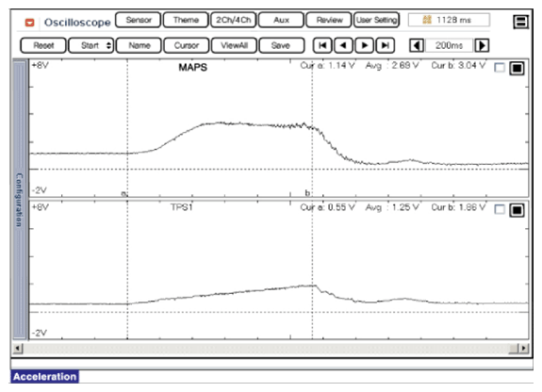Toggle the empty checkbox on TPS1 channel
This screenshot has width=542, height=392.
(x=500, y=209)
